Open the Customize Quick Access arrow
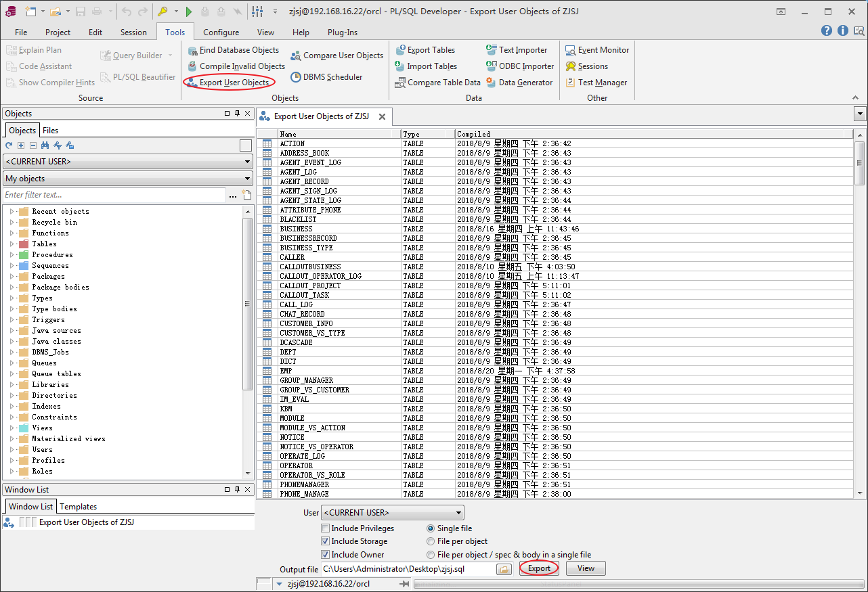 point(275,12)
